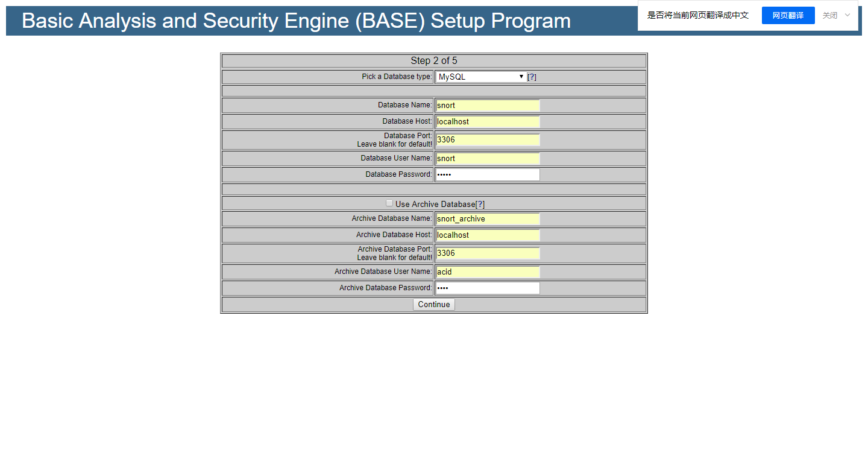The image size is (868, 461).
Task: Click the 'Database Host:' label
Action: click(407, 121)
